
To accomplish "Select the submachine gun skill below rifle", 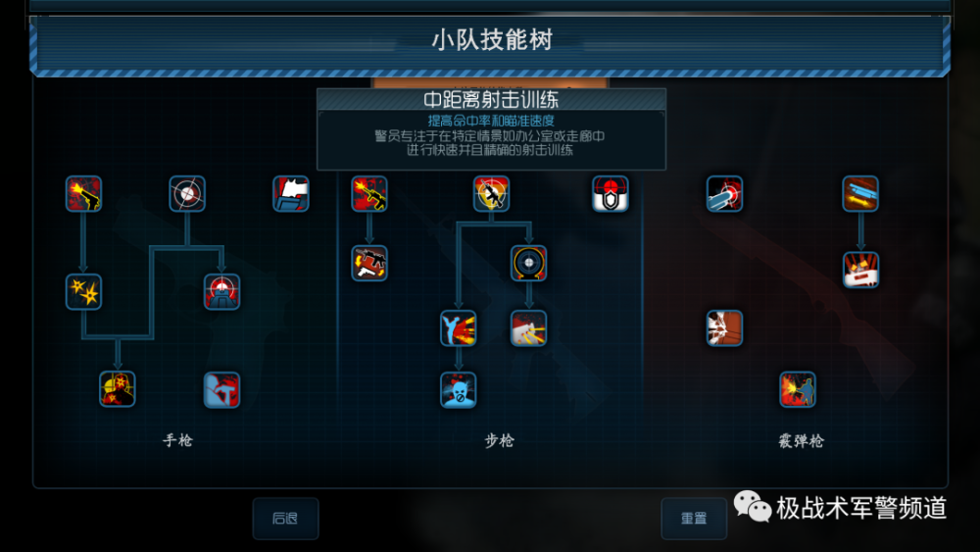I will pos(369,263).
